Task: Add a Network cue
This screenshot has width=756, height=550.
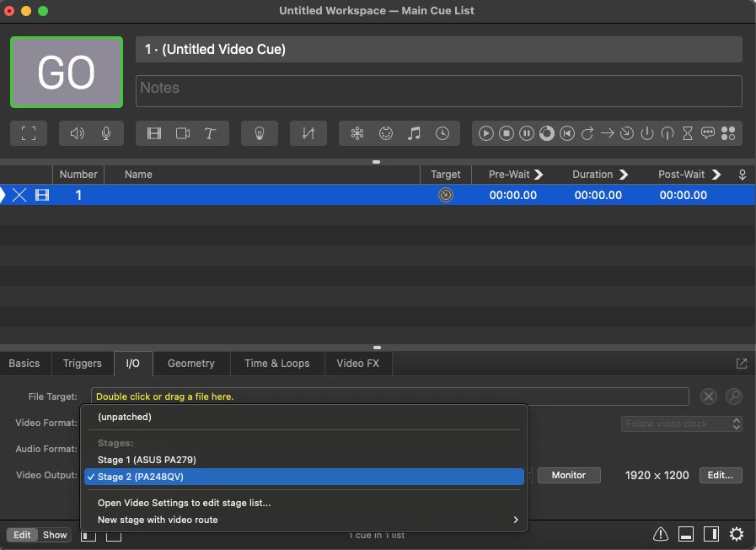Action: pos(357,133)
